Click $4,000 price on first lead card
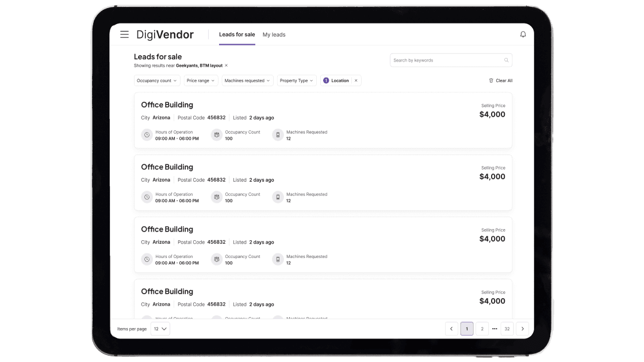The width and height of the screenshot is (644, 362). [492, 114]
